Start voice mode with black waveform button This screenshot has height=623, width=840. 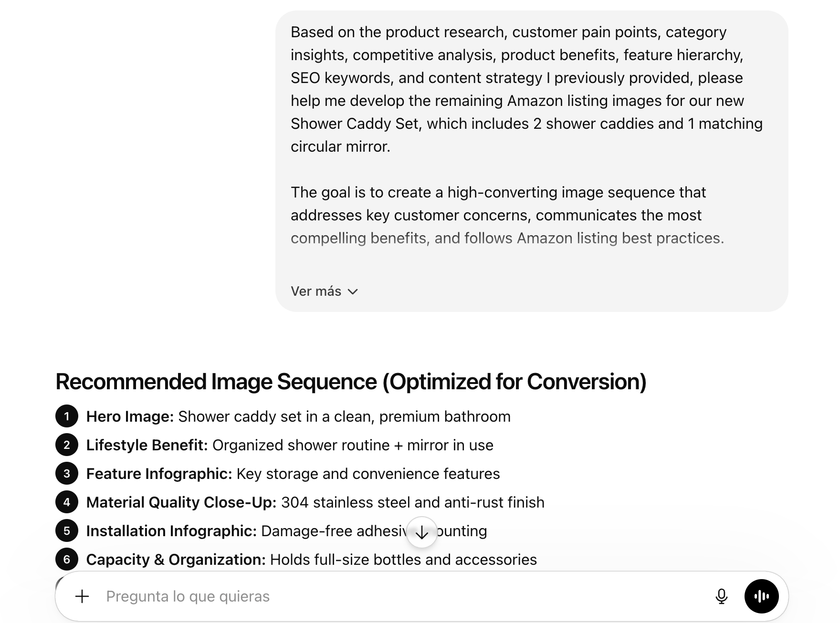[x=762, y=596]
